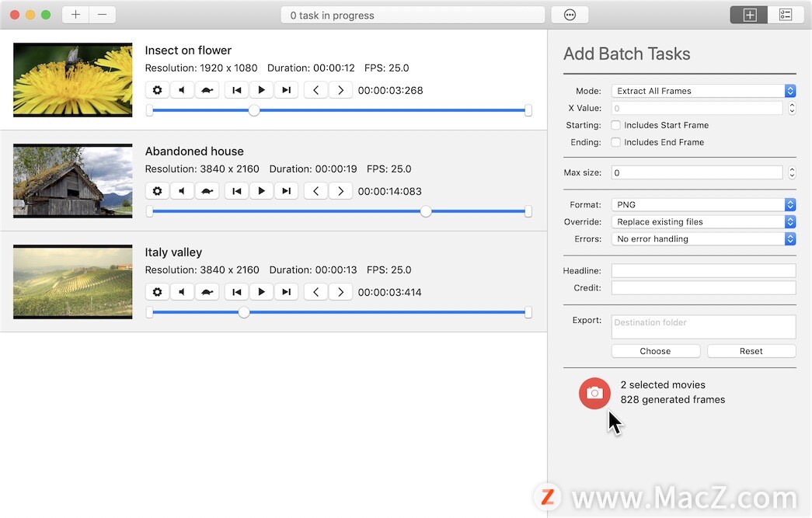Toggle slow motion turtle for Abandoned house
This screenshot has width=812, height=518.
click(x=207, y=191)
